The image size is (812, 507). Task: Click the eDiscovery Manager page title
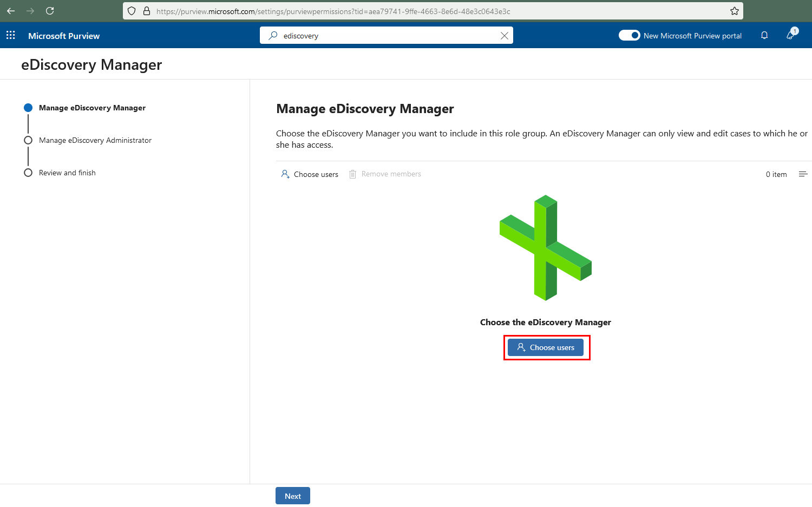click(91, 65)
